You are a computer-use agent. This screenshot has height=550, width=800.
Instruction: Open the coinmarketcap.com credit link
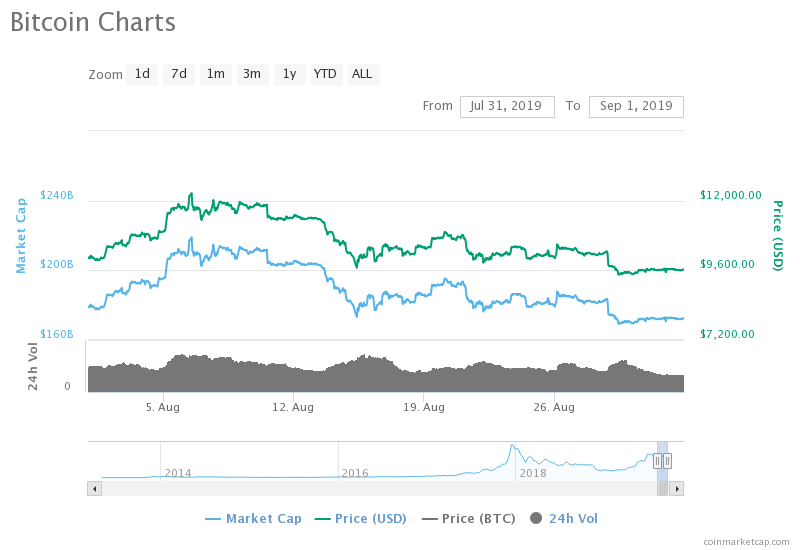click(745, 541)
